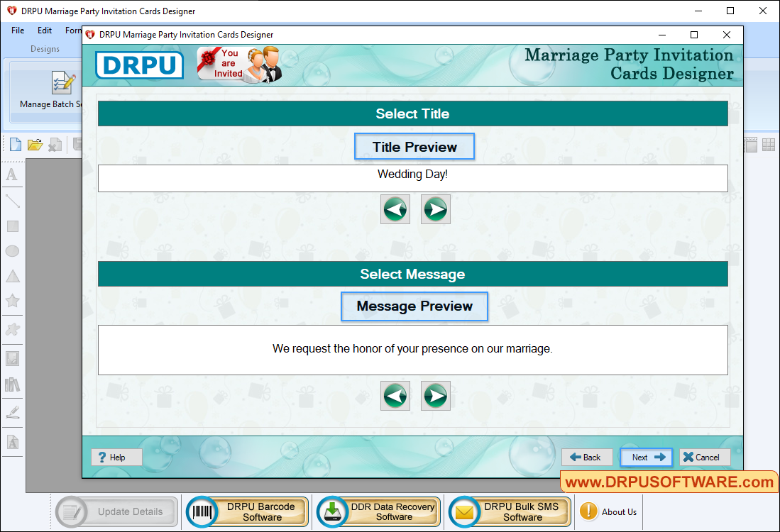This screenshot has height=532, width=780.
Task: Select the Triangle shape tool
Action: 12,275
